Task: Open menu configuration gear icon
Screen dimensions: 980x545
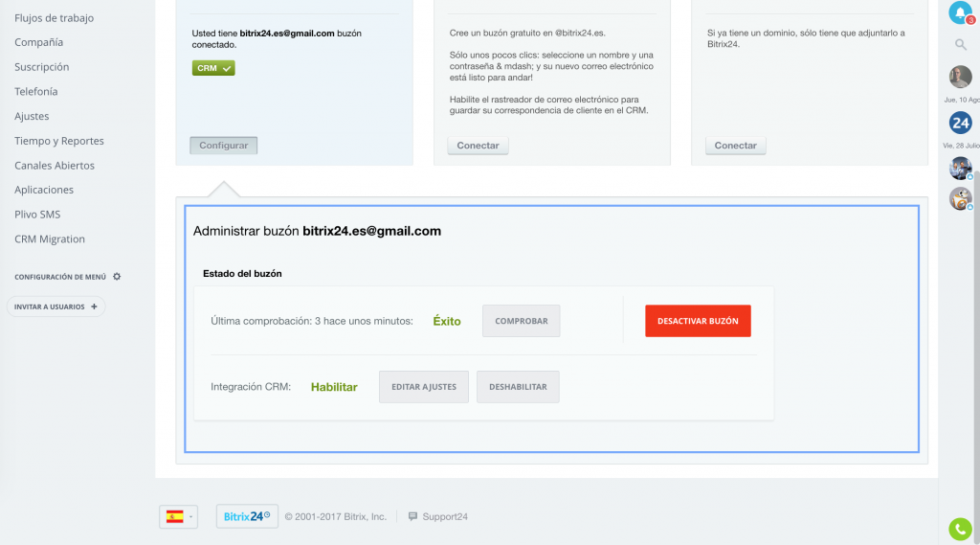Action: click(x=117, y=277)
